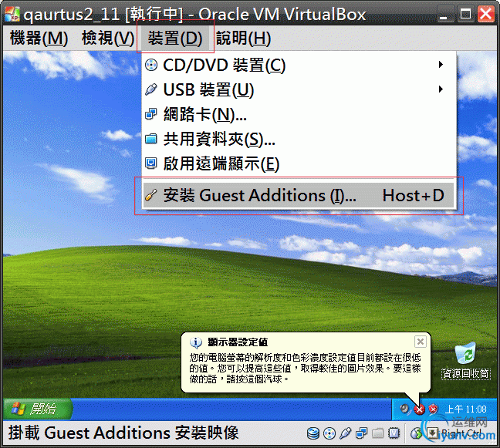Click the Guest Additions wrench icon

click(x=151, y=194)
